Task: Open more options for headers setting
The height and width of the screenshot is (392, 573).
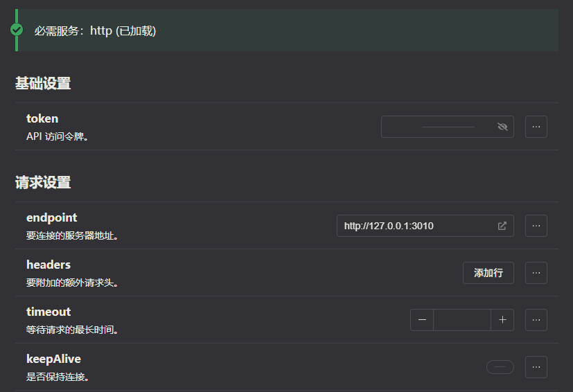Action: click(536, 273)
